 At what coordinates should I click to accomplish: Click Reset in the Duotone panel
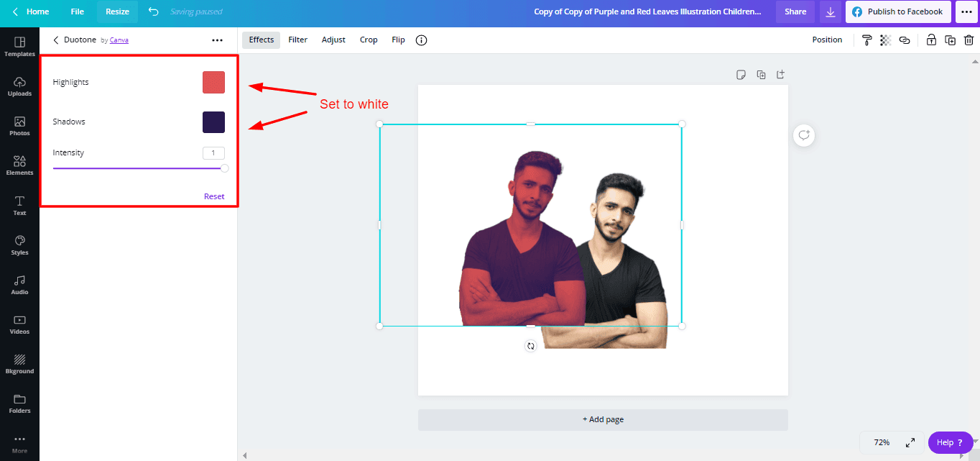coord(214,196)
